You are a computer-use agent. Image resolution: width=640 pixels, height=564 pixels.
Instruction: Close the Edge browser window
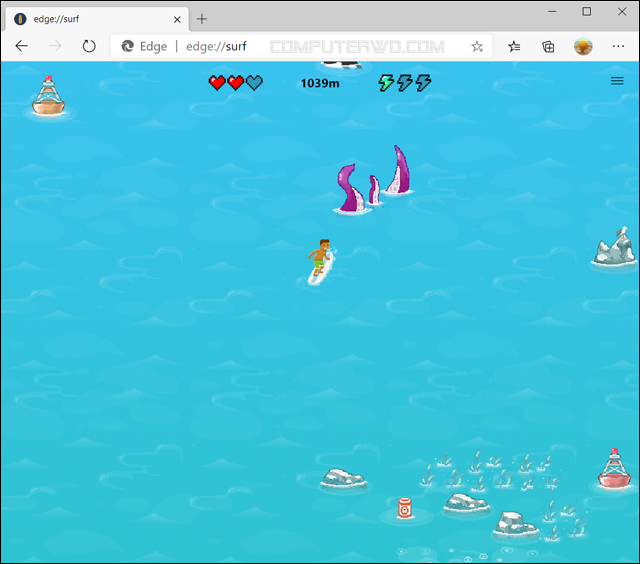tap(622, 11)
